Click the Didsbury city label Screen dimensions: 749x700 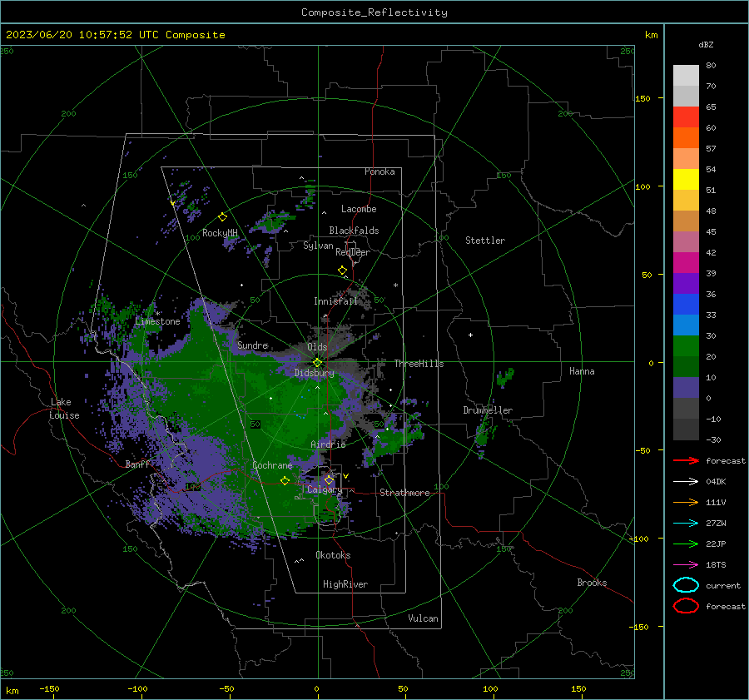point(314,373)
